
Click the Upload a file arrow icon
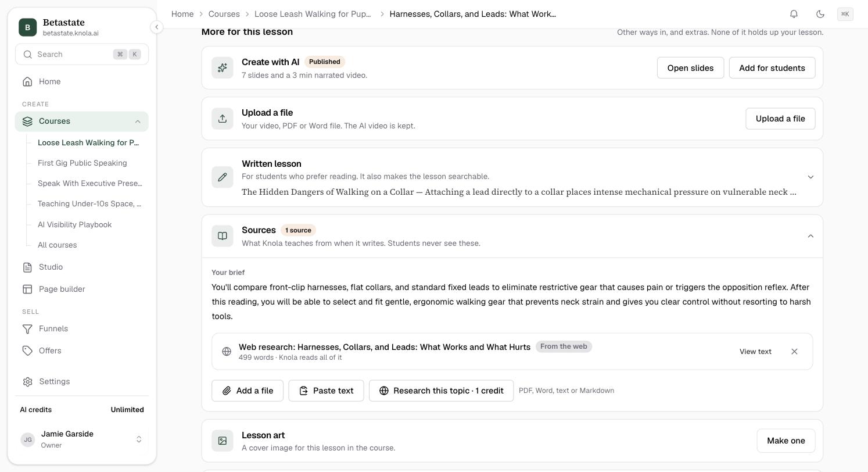coord(223,119)
